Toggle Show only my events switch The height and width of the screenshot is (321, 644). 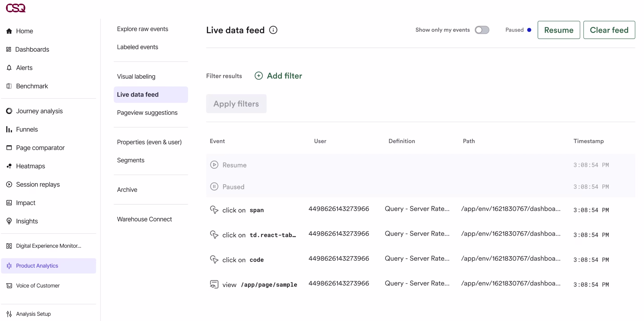coord(482,30)
